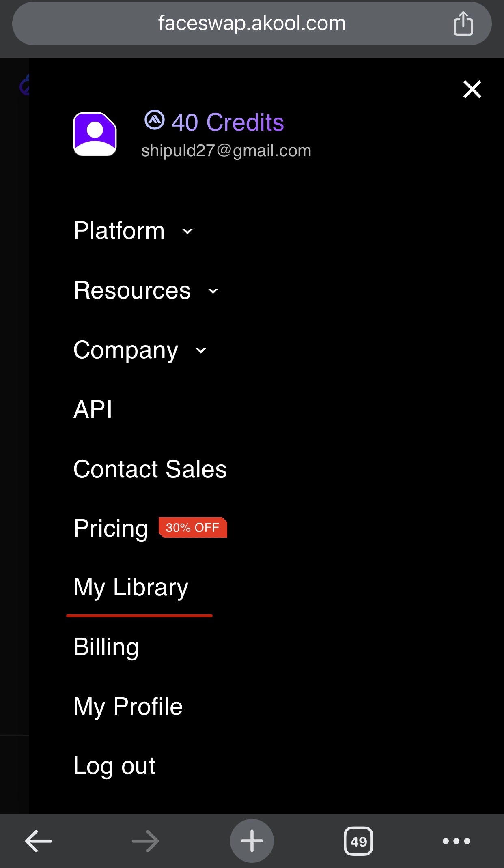Go back with the browser back arrow
504x868 pixels.
click(x=39, y=841)
